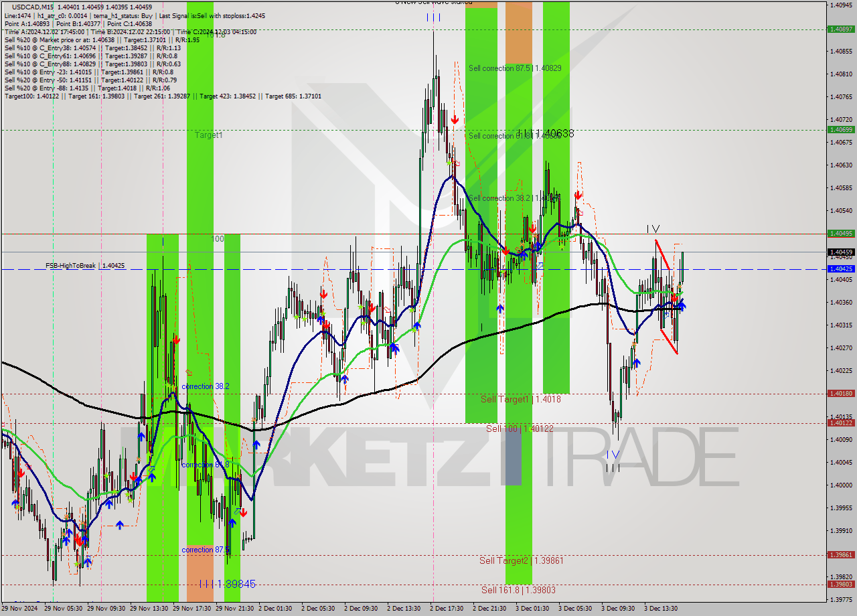Select the 'Sell %20 @ Market price' line
This screenshot has width=857, height=616.
(101, 40)
